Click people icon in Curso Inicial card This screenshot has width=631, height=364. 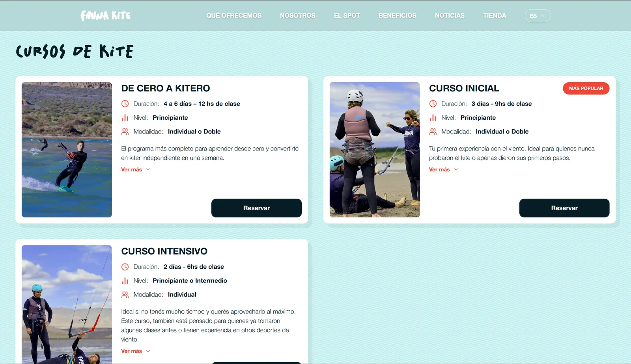(x=433, y=132)
